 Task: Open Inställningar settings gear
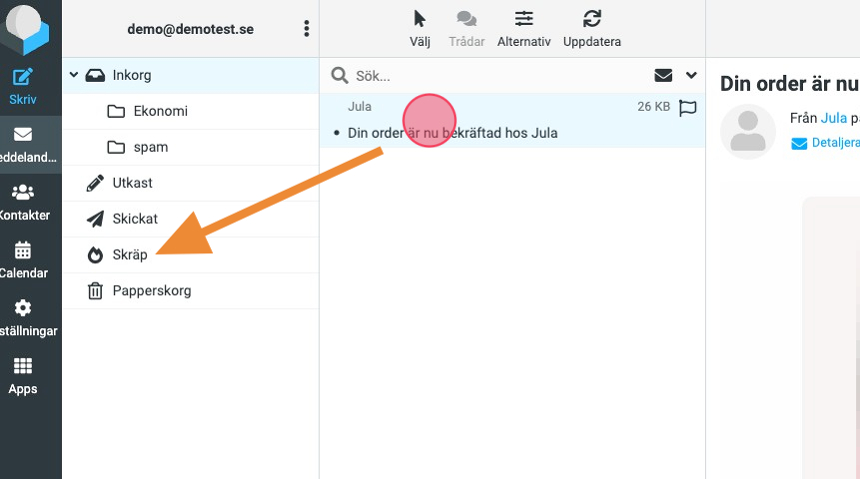23,317
